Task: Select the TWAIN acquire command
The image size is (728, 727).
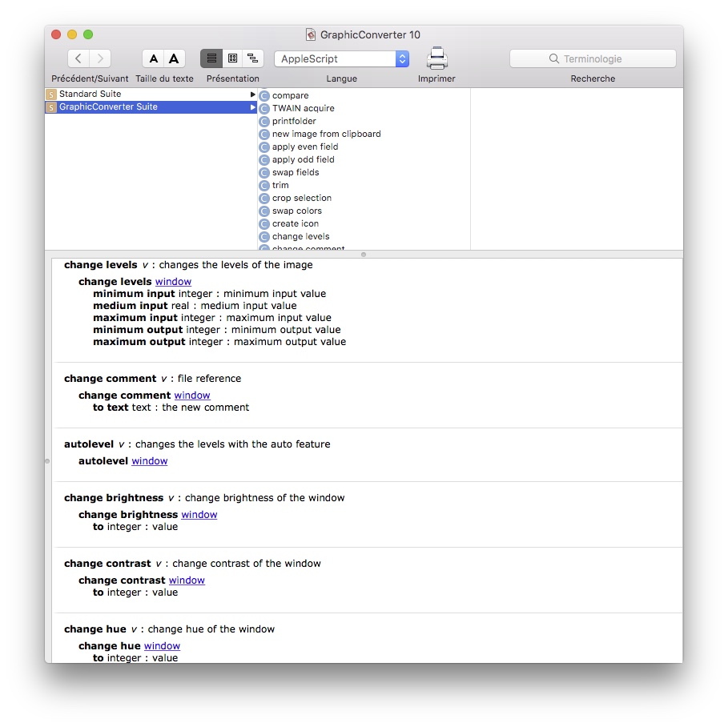Action: (x=304, y=108)
